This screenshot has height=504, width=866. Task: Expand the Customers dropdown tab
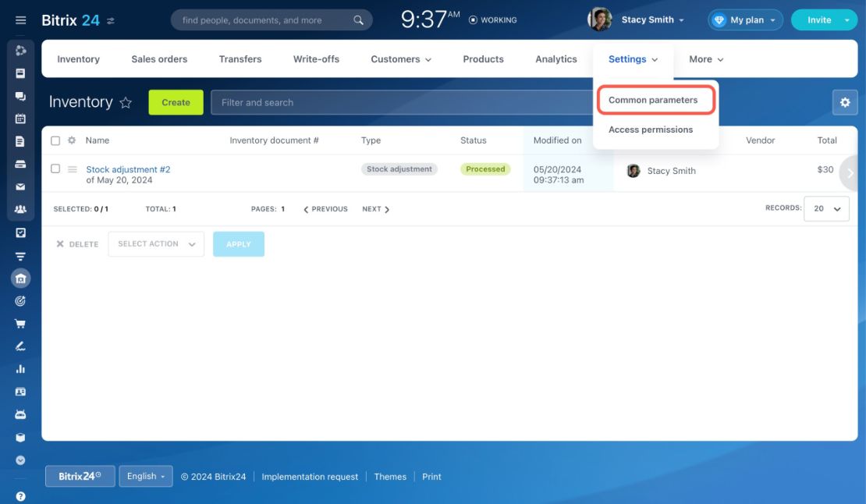pyautogui.click(x=401, y=59)
